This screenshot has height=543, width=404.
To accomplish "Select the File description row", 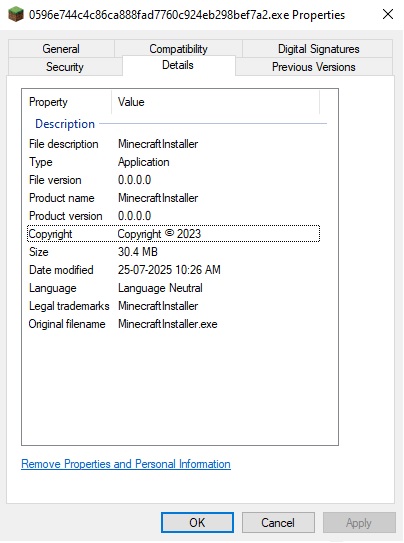I will 174,144.
